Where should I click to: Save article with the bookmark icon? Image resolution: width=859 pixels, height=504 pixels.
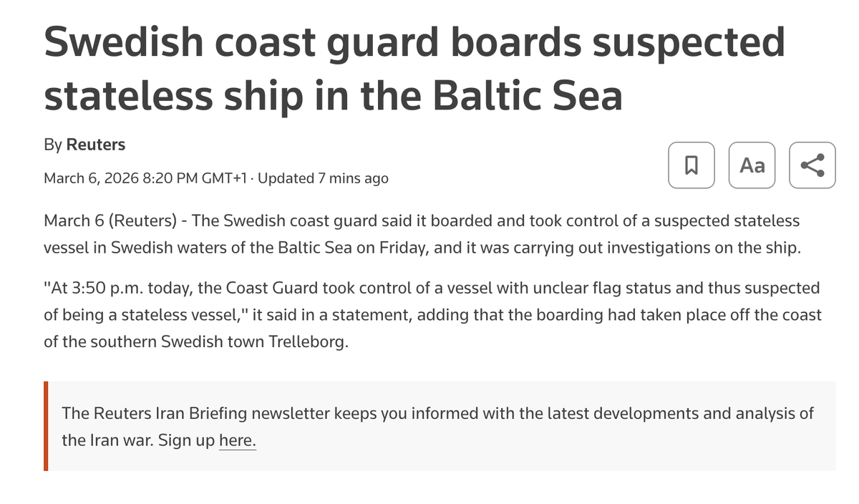pyautogui.click(x=691, y=165)
